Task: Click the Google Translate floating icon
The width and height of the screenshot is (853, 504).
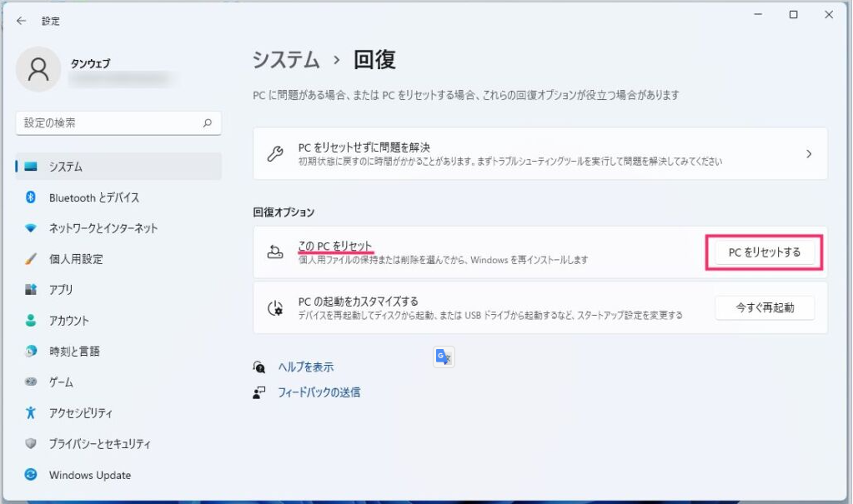Action: [444, 357]
